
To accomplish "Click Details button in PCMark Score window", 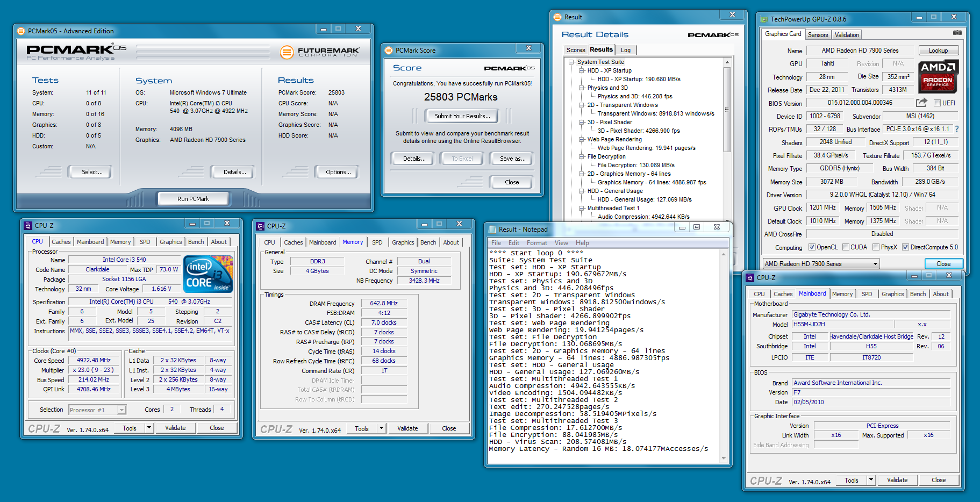I will pyautogui.click(x=414, y=159).
